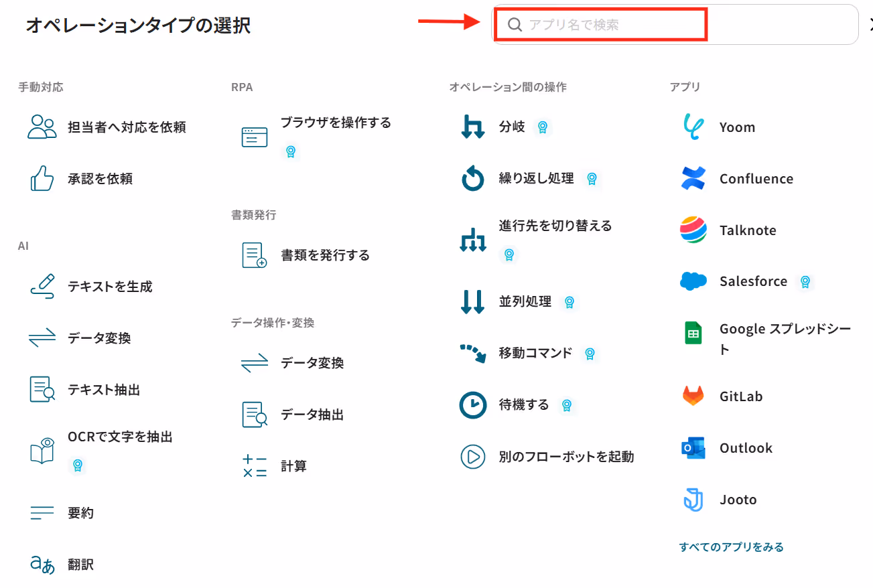Select the Jooto app name
Image resolution: width=873 pixels, height=588 pixels.
coord(738,500)
